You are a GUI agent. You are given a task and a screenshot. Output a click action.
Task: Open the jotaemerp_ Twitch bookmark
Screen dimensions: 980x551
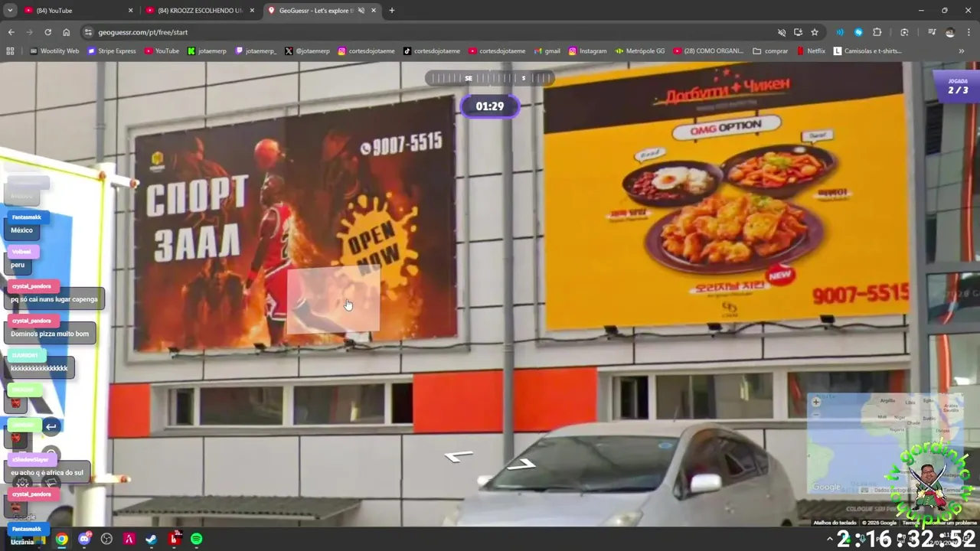(256, 51)
